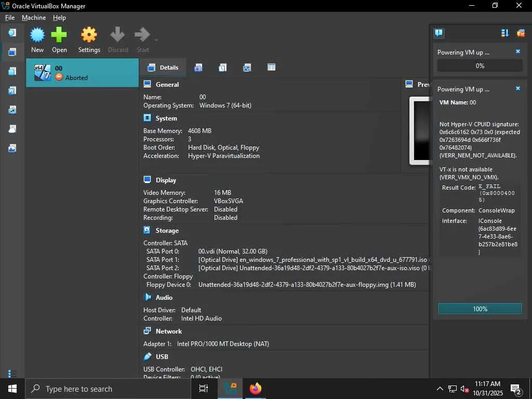
Task: Click the 'Intel HD Audio' controller value
Action: [201, 318]
